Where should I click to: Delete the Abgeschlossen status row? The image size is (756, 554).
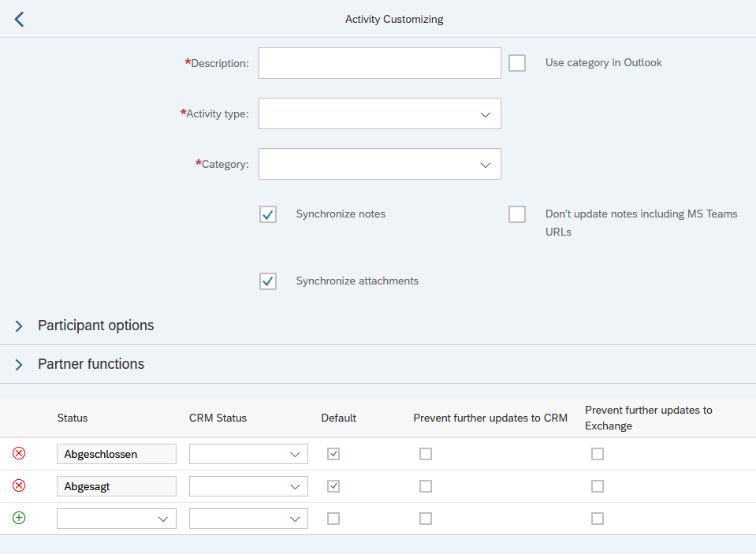[19, 453]
